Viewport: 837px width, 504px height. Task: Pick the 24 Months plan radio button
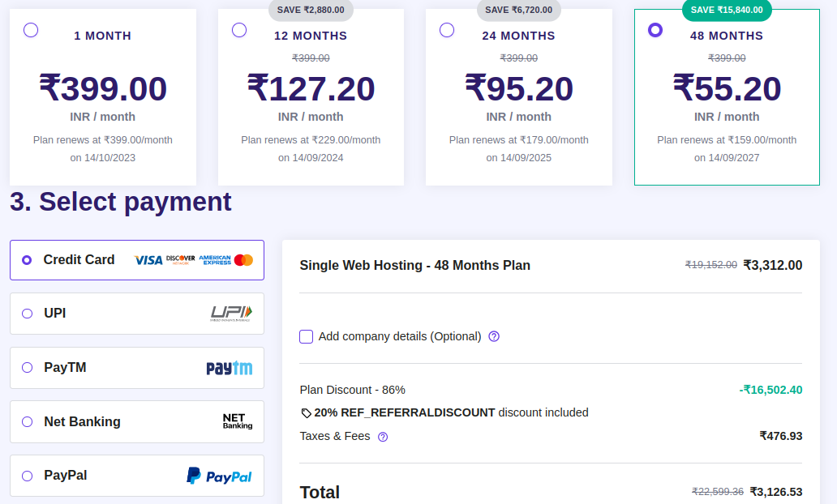click(x=447, y=30)
